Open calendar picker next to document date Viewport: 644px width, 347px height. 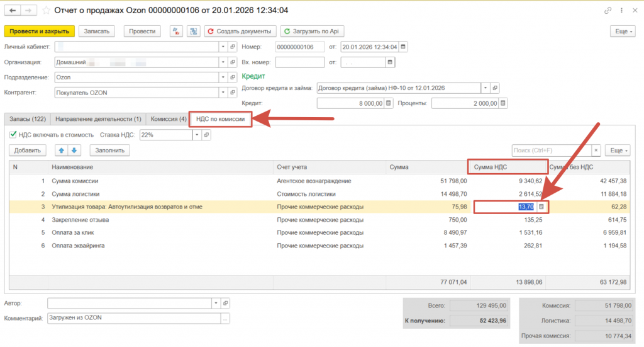pos(404,47)
